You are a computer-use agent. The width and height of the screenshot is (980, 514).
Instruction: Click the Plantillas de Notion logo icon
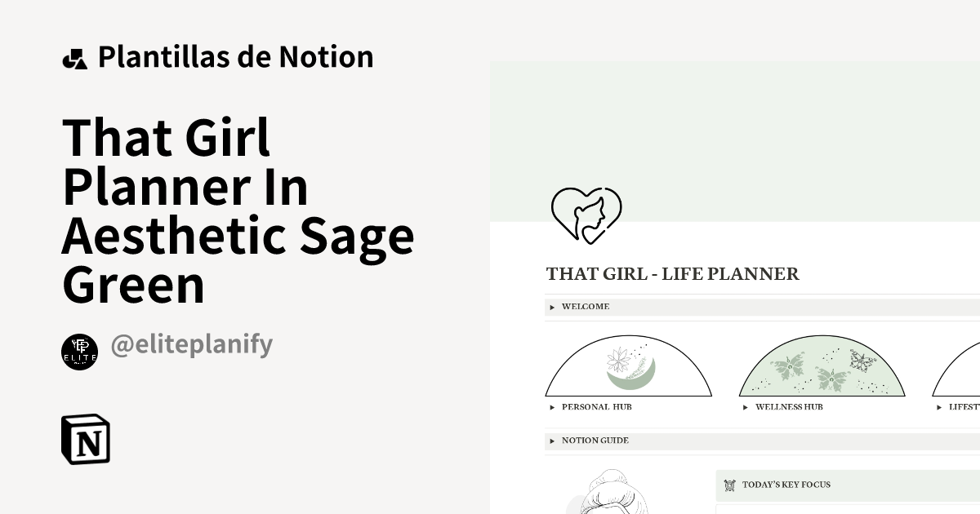[75, 57]
